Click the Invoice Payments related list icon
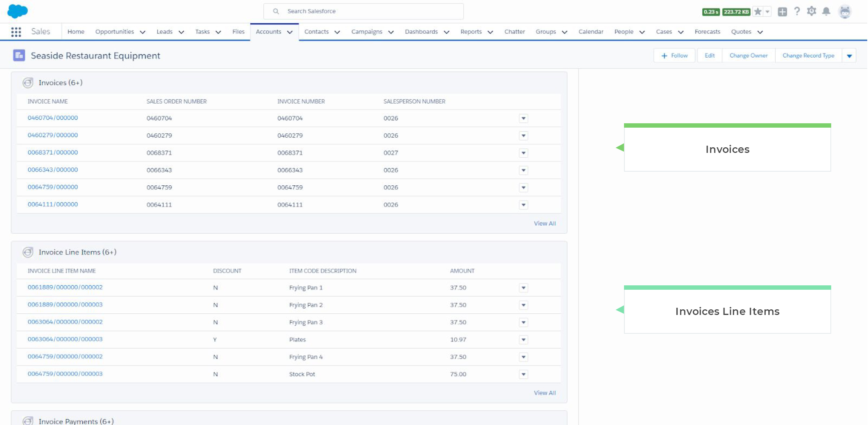This screenshot has width=868, height=425. pyautogui.click(x=28, y=421)
